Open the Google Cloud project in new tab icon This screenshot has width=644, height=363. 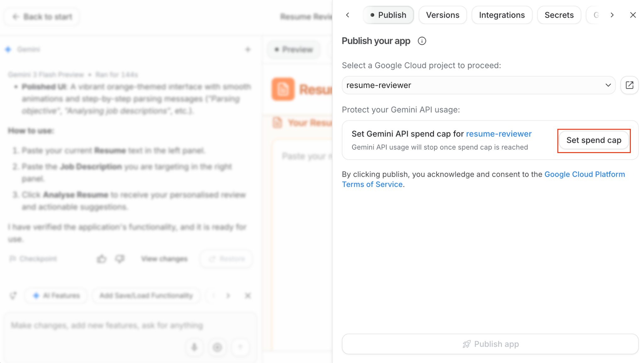click(629, 85)
